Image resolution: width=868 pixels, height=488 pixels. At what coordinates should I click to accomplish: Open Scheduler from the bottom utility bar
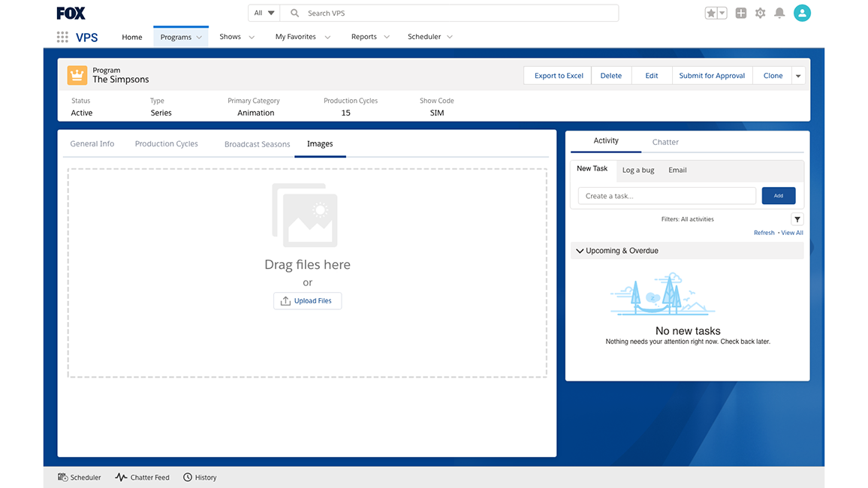[79, 477]
